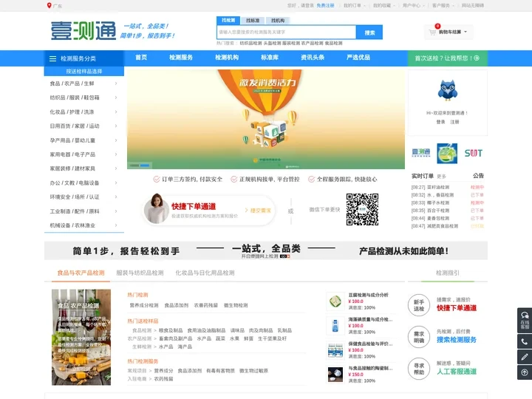Image resolution: width=532 pixels, height=399 pixels.
Task: Go to 资讯头条 nav item
Action: click(x=313, y=58)
